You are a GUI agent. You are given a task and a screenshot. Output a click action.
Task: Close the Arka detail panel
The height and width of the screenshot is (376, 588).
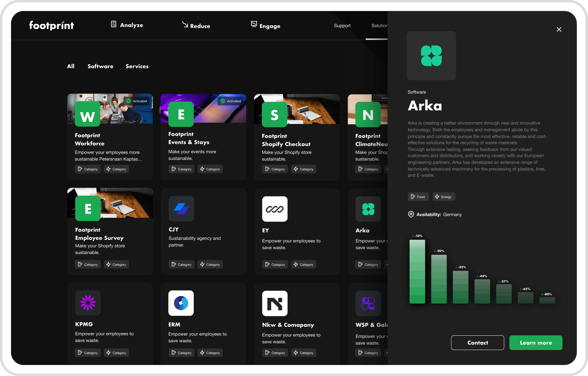[559, 30]
